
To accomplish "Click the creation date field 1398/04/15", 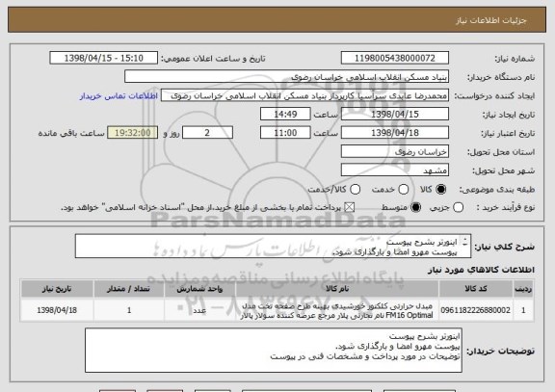I will click(x=395, y=115).
